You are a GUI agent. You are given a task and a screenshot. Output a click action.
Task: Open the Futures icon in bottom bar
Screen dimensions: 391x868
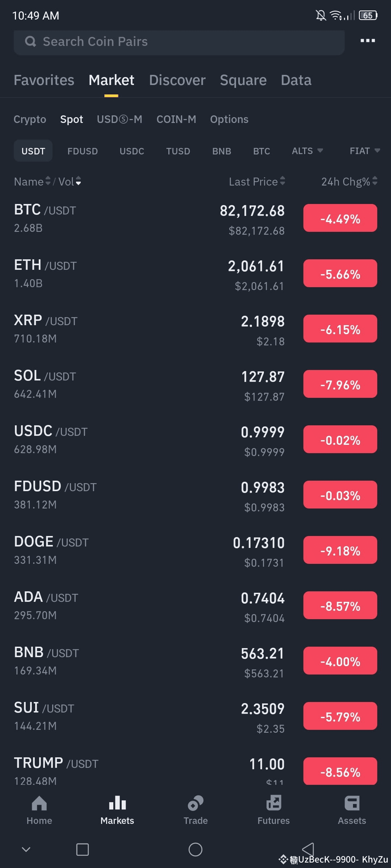(x=274, y=803)
